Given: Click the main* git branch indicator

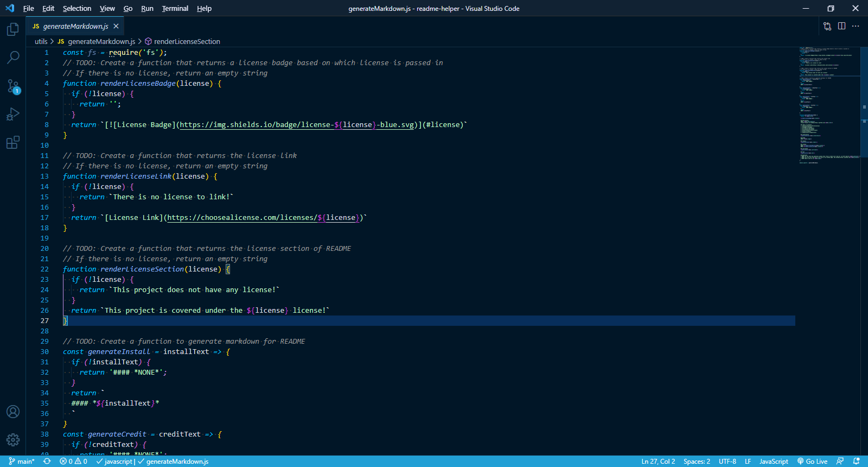Looking at the screenshot, I should click(22, 462).
